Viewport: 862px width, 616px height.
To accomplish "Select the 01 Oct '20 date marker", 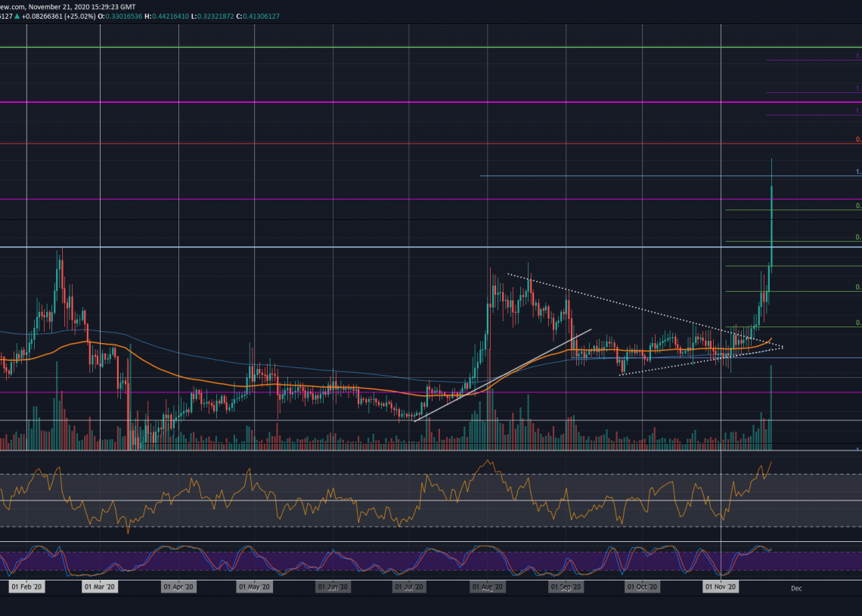I will tap(642, 587).
